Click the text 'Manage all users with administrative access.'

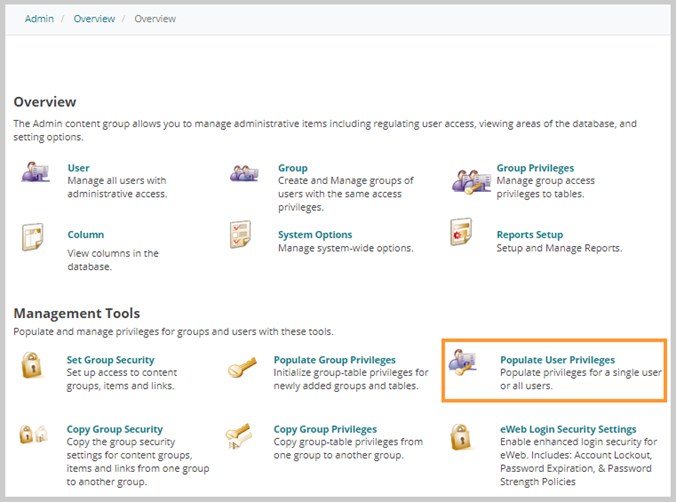click(117, 187)
